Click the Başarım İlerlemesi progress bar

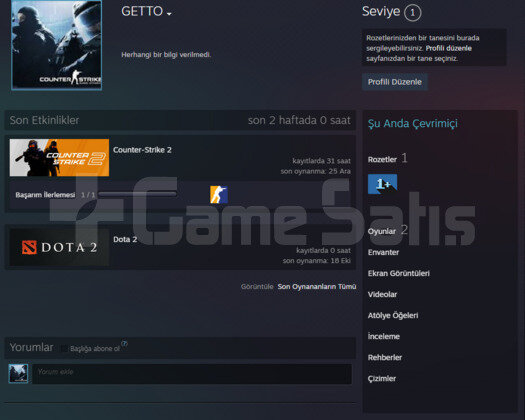click(137, 194)
